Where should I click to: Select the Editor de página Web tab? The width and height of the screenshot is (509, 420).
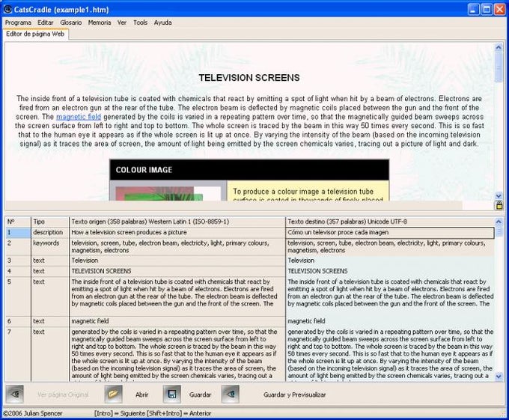tap(35, 34)
